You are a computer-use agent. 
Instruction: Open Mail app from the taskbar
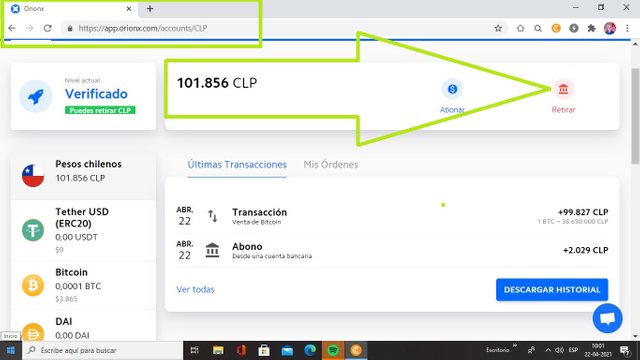pyautogui.click(x=287, y=350)
